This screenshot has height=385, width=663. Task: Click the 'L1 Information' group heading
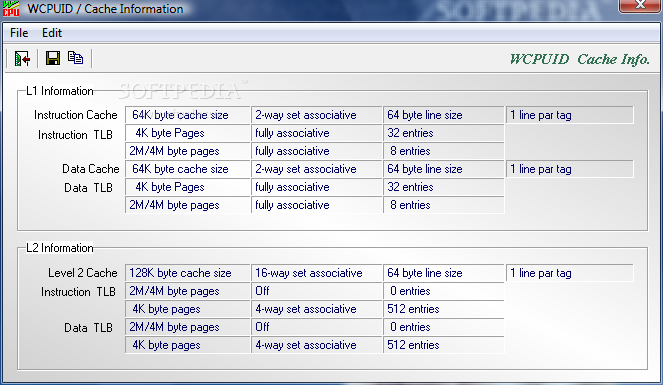pyautogui.click(x=60, y=91)
